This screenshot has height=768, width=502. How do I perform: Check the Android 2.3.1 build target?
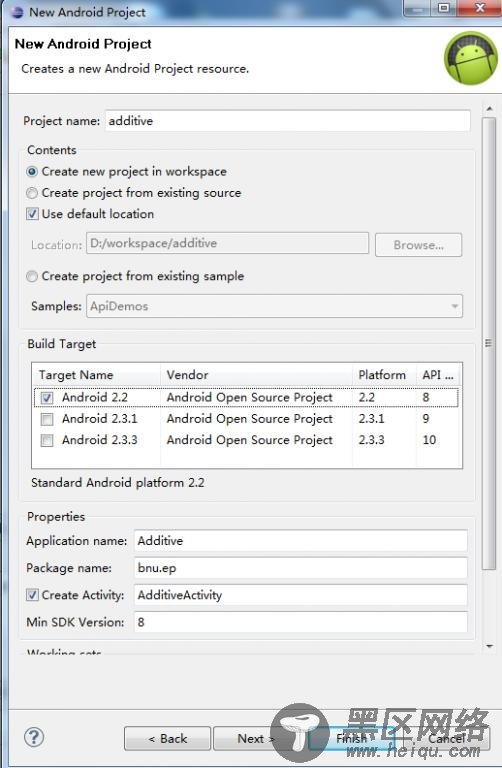point(47,419)
